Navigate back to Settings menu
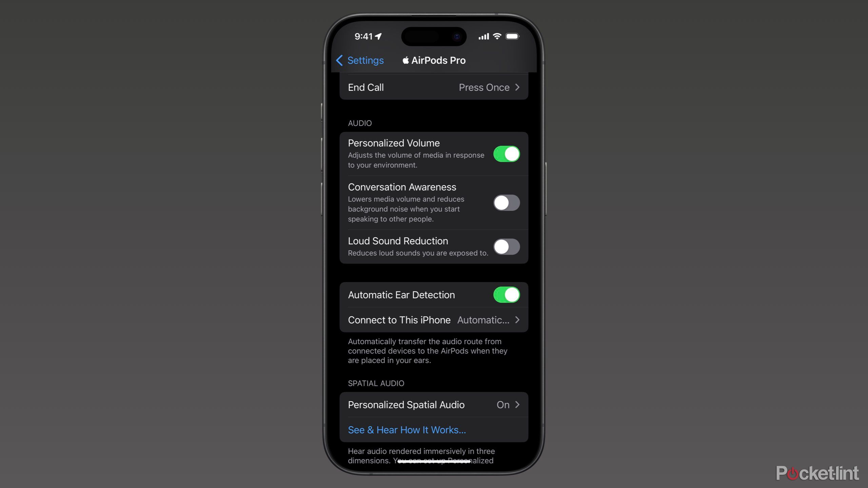868x488 pixels. 358,60
